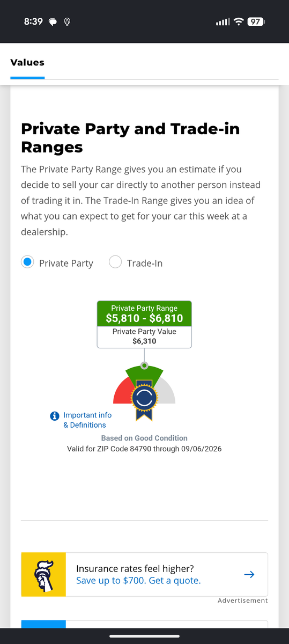The width and height of the screenshot is (289, 644).
Task: Tap the Trade-In option label
Action: click(x=145, y=263)
